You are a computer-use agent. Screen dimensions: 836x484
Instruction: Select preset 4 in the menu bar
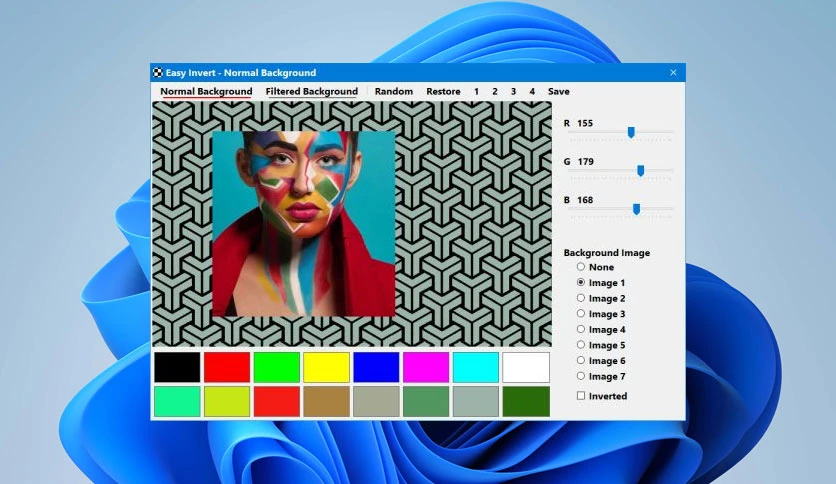[532, 91]
